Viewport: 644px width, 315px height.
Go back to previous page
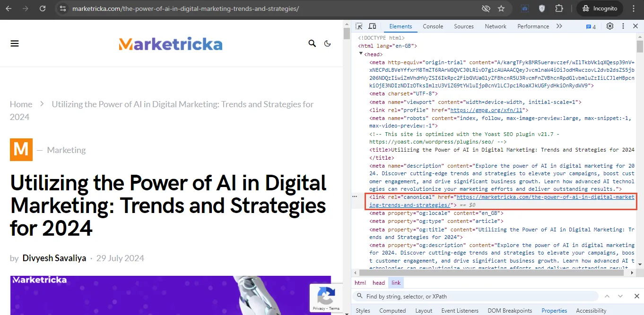coord(9,9)
